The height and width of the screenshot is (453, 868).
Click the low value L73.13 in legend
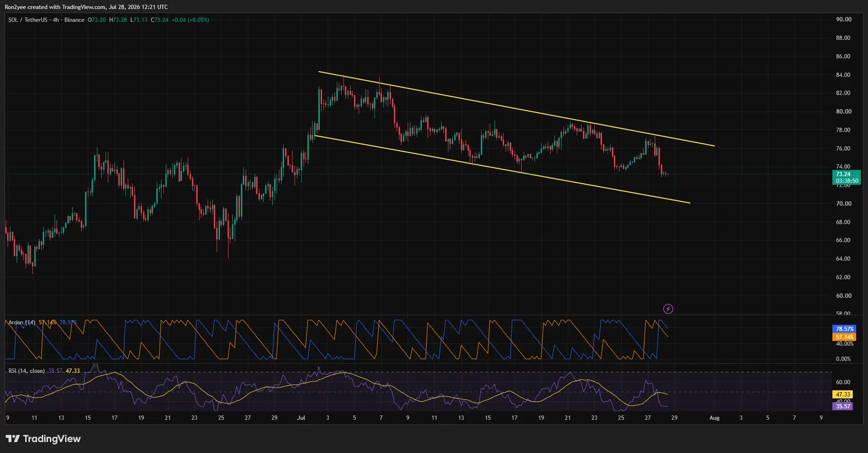click(139, 20)
